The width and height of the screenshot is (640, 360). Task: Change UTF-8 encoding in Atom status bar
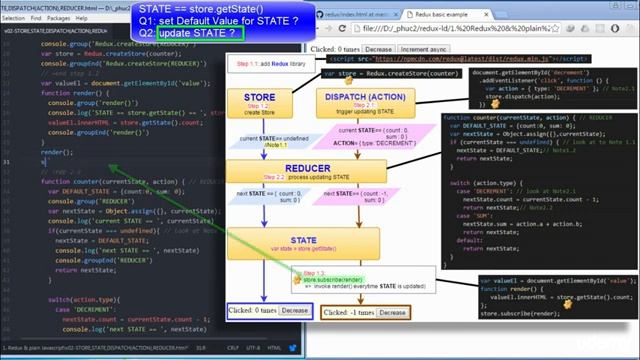pos(253,348)
